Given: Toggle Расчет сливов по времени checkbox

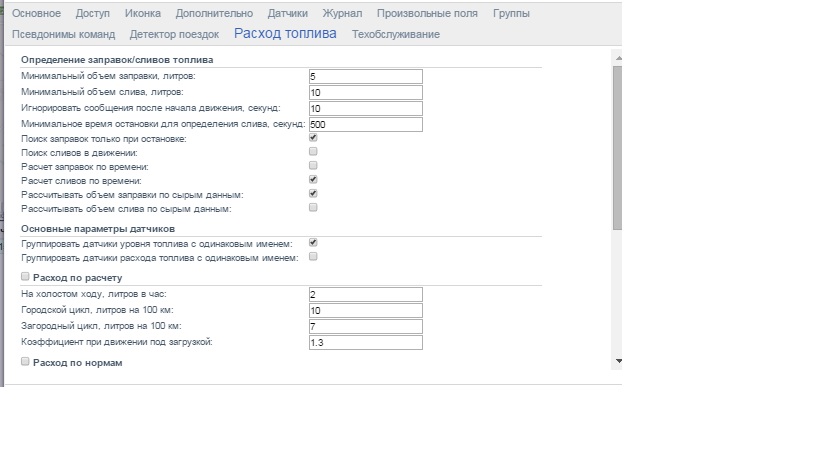Looking at the screenshot, I should pos(314,180).
